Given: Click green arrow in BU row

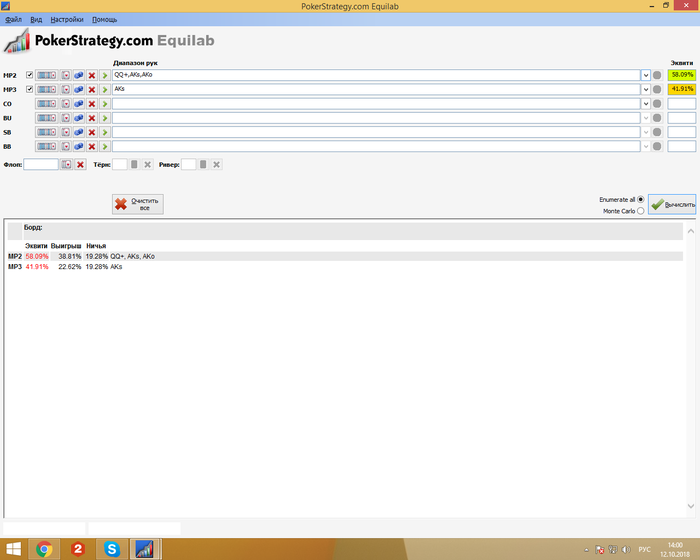Looking at the screenshot, I should click(105, 118).
